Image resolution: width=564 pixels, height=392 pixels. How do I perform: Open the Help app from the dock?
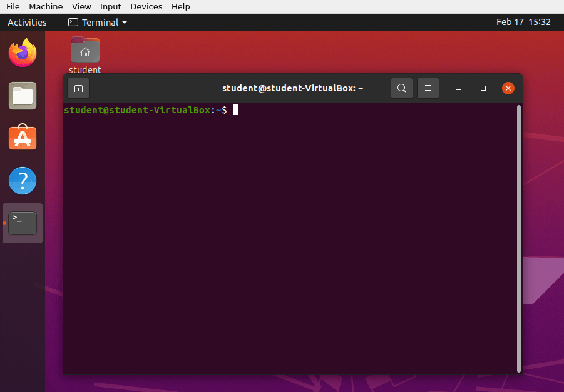pyautogui.click(x=22, y=181)
